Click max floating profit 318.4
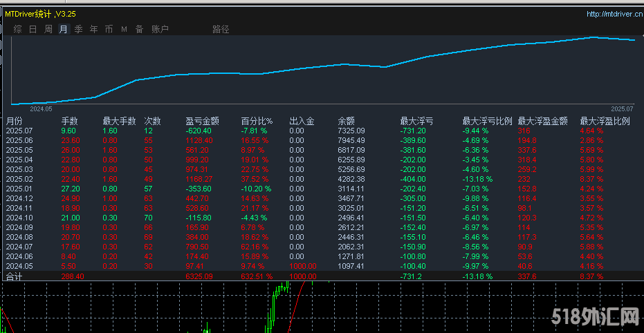Viewport: 644px width, 333px height. click(527, 160)
